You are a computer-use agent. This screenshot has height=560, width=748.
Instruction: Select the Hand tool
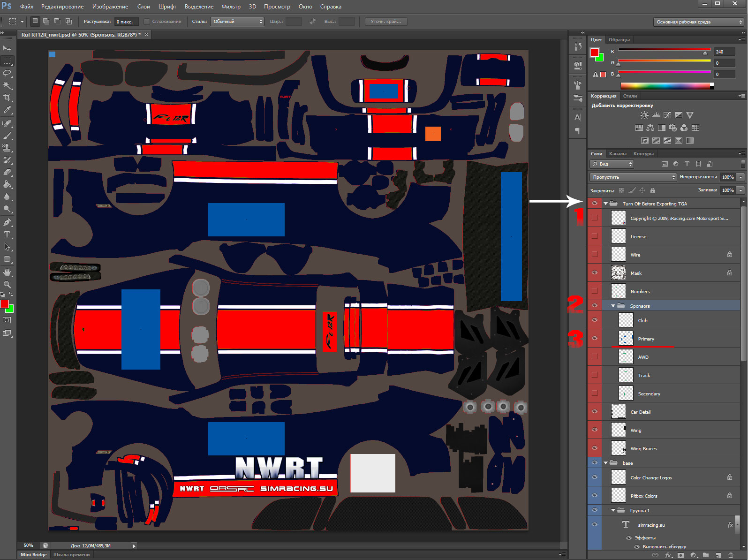pos(7,272)
